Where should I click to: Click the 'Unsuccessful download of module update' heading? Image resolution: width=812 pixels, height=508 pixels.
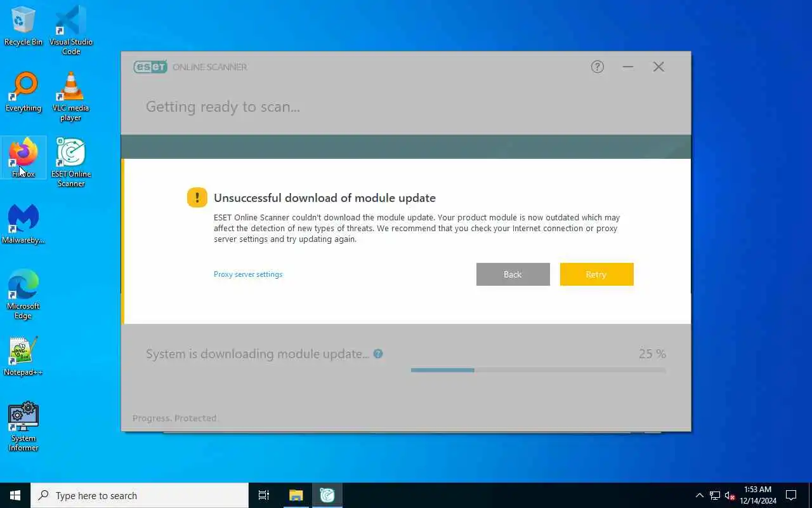[x=325, y=198]
